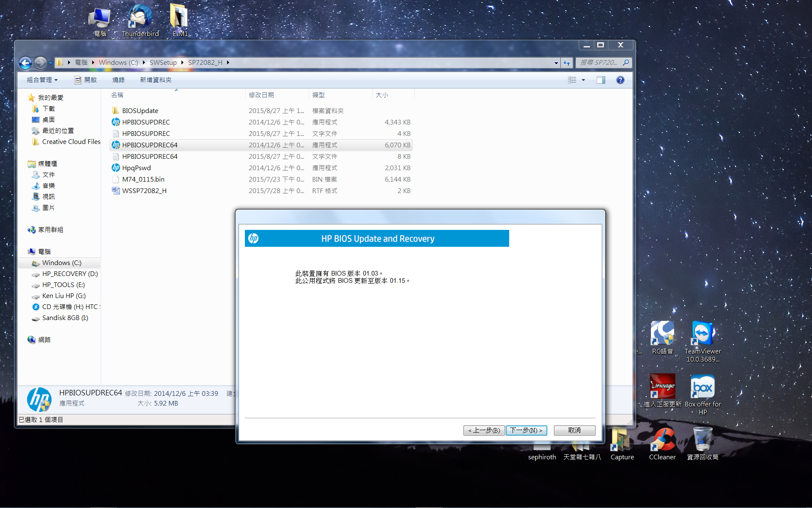Image resolution: width=812 pixels, height=508 pixels.
Task: Open the 文件 library
Action: tap(49, 175)
